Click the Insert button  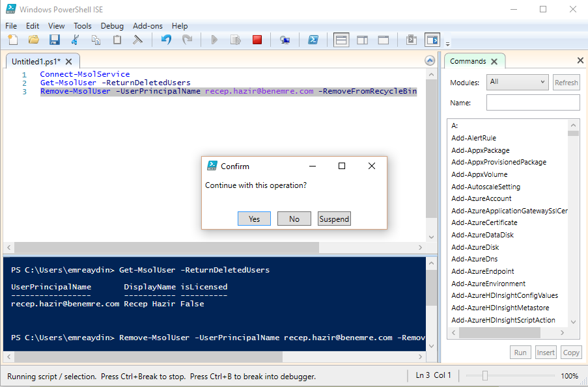[x=546, y=353]
